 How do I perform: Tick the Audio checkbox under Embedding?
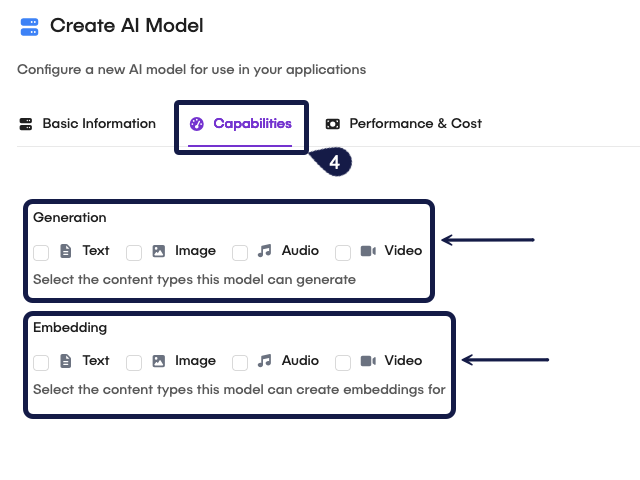(240, 362)
